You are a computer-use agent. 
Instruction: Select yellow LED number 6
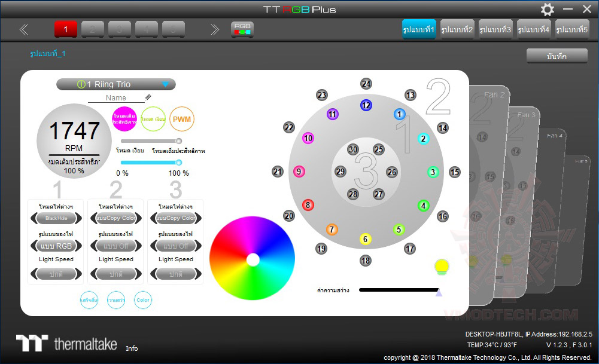pyautogui.click(x=365, y=239)
